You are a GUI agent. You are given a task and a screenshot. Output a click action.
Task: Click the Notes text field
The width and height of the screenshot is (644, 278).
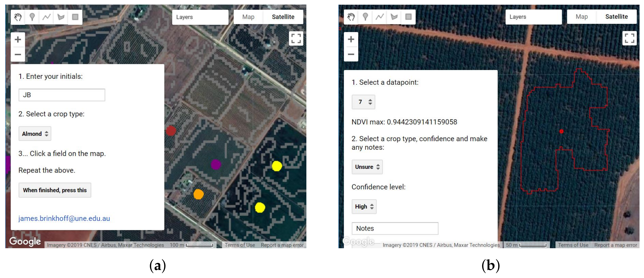[x=395, y=228]
